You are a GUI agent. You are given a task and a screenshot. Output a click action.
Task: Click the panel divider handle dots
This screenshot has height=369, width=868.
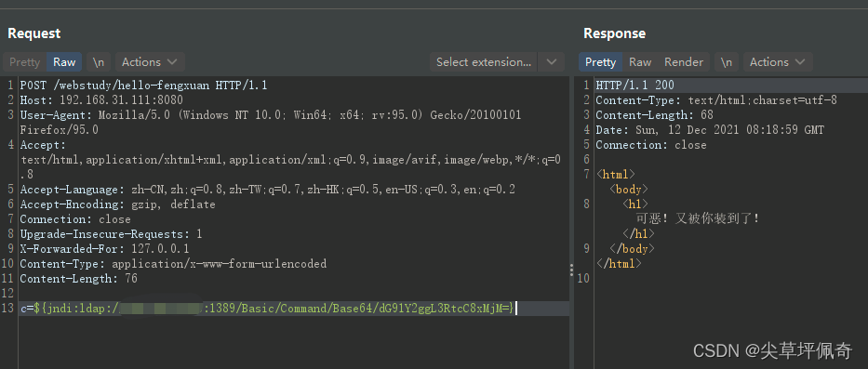coord(571,270)
